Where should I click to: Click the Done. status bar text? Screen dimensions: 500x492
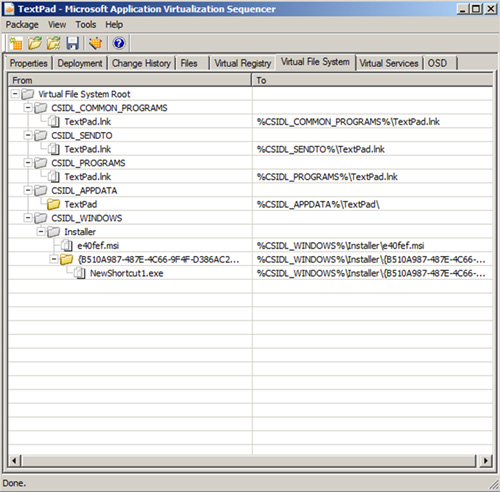pyautogui.click(x=14, y=483)
